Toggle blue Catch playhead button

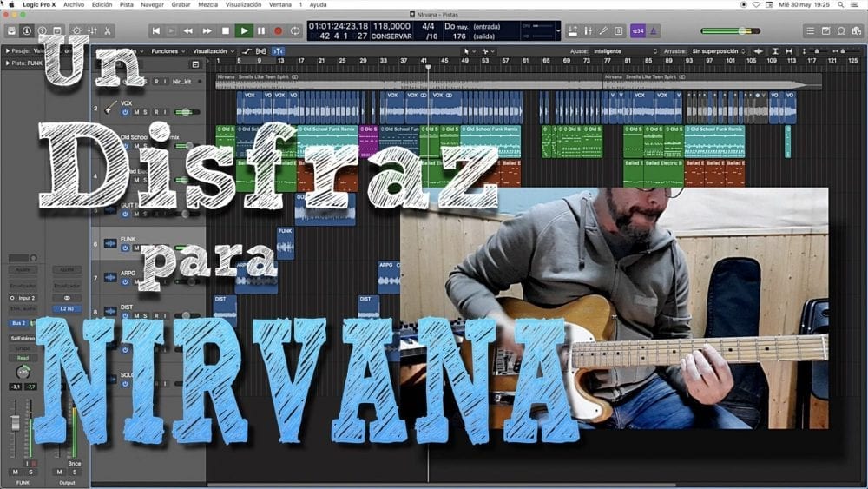point(278,51)
